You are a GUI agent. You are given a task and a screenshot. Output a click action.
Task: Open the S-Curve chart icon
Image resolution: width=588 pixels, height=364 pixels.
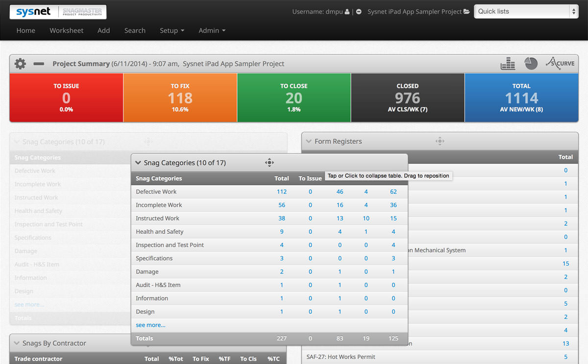pyautogui.click(x=560, y=64)
